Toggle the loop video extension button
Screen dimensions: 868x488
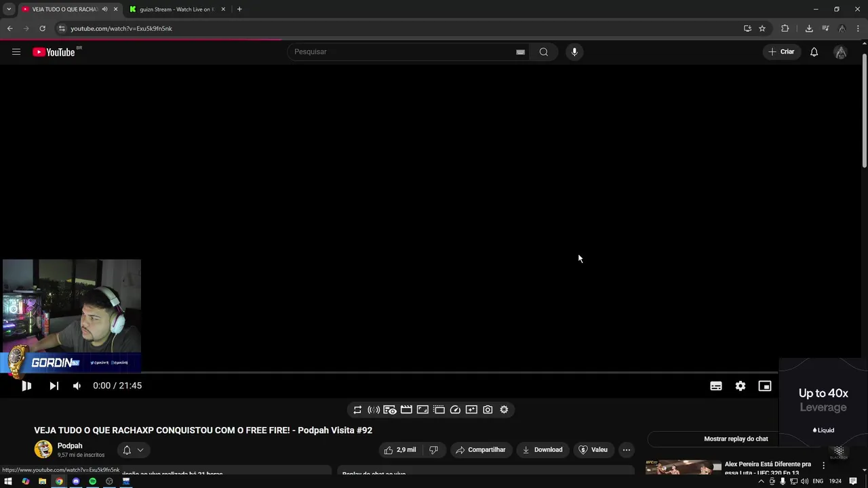357,409
